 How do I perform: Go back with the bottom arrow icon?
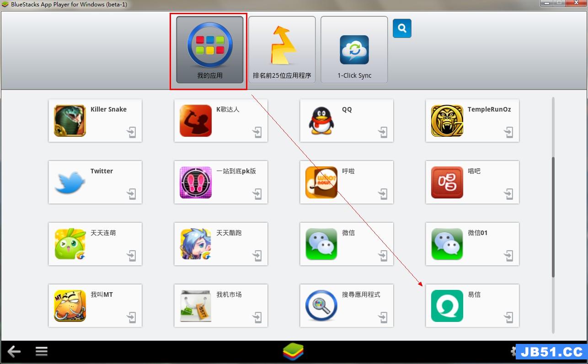click(x=14, y=351)
